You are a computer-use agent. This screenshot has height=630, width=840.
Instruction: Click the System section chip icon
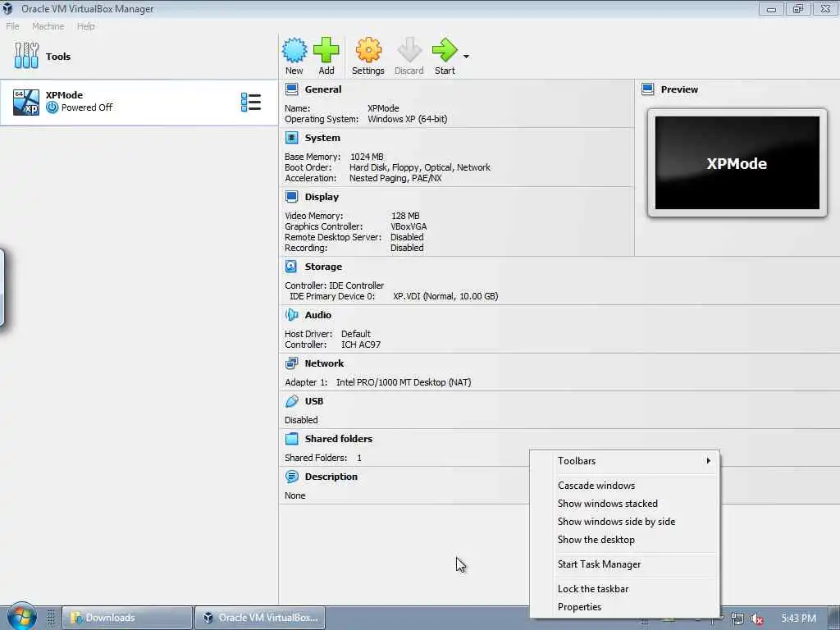(291, 138)
